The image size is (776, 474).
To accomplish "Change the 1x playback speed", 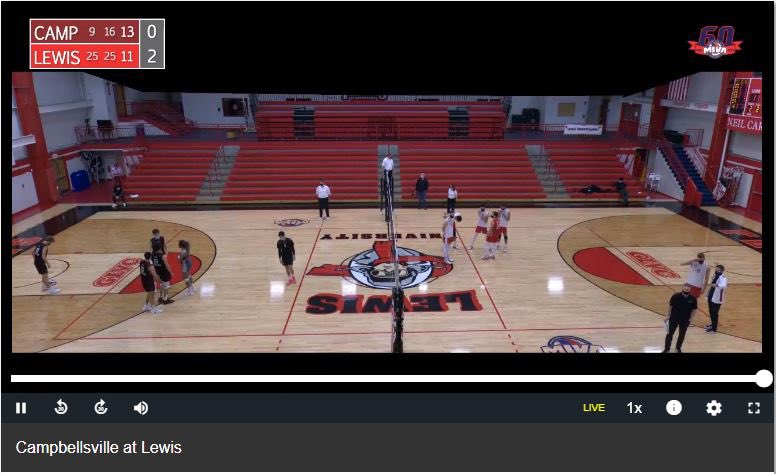I will (x=634, y=408).
